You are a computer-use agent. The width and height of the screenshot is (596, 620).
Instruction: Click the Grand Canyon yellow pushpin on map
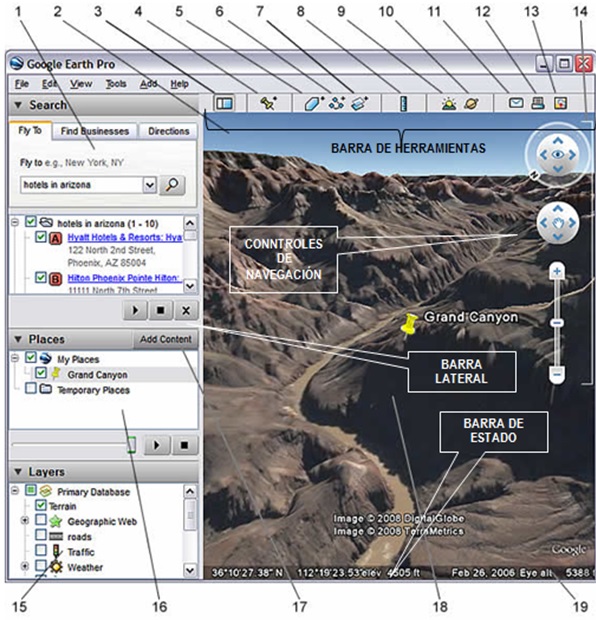(409, 323)
